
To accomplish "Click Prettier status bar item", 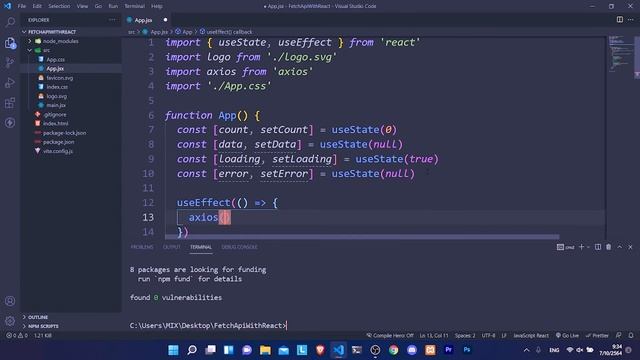I will [x=597, y=336].
